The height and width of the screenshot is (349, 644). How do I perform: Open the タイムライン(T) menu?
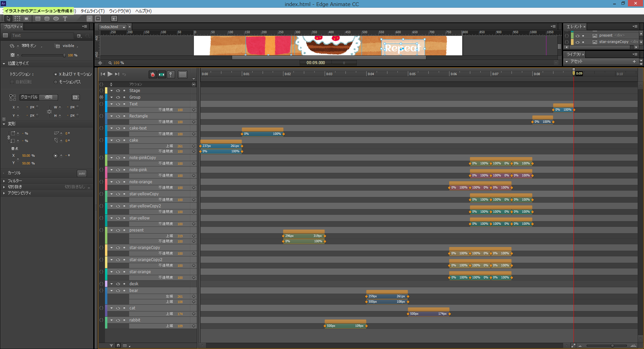tap(93, 11)
